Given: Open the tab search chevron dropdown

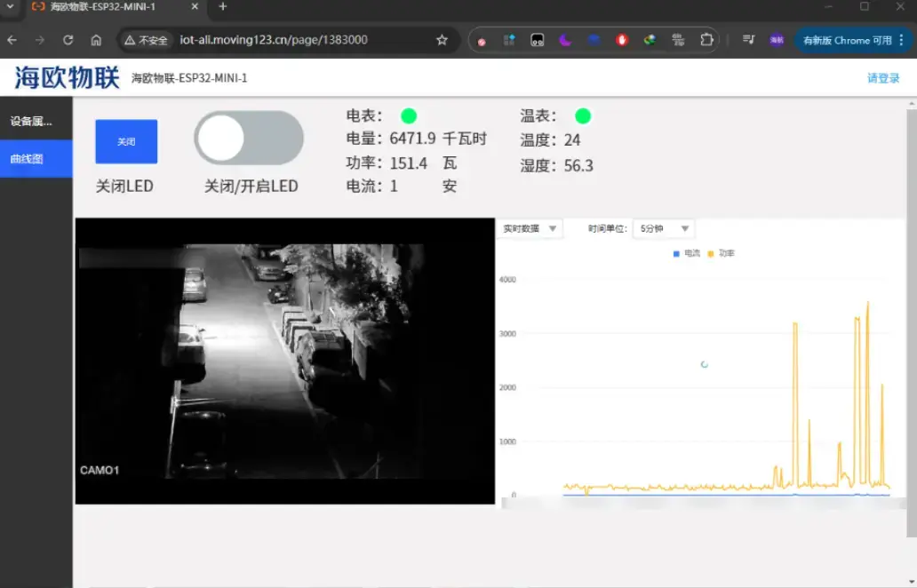Looking at the screenshot, I should tap(10, 7).
